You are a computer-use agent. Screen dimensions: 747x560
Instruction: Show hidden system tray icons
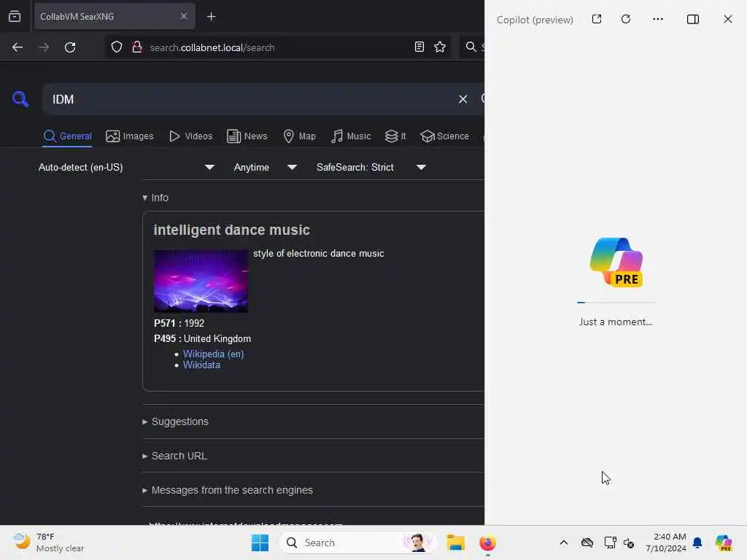(564, 542)
